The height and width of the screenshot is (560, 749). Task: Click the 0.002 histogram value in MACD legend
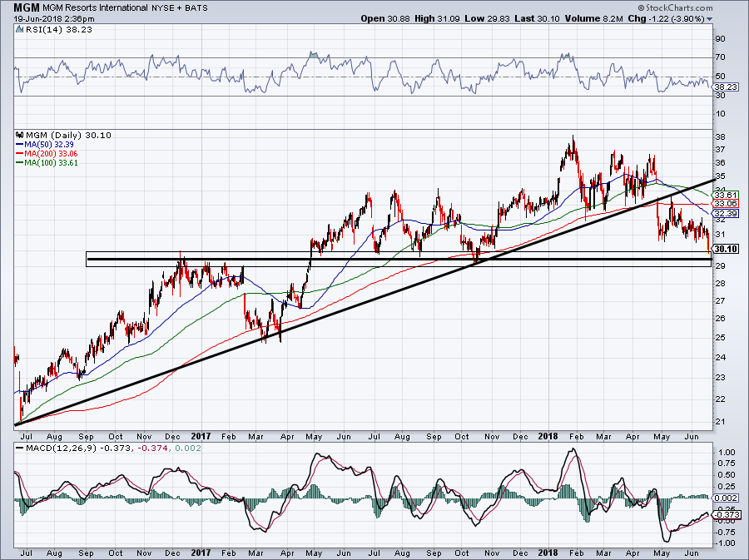point(188,448)
